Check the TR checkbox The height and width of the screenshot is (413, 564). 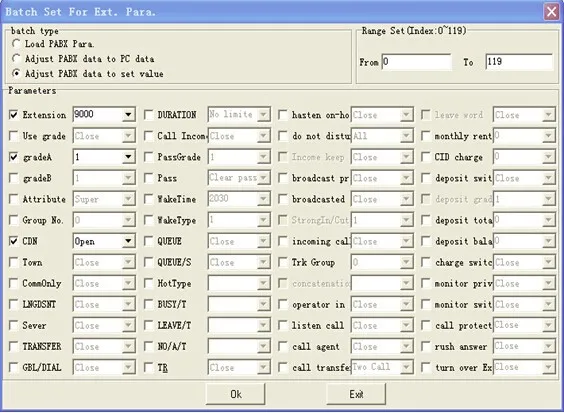click(149, 368)
